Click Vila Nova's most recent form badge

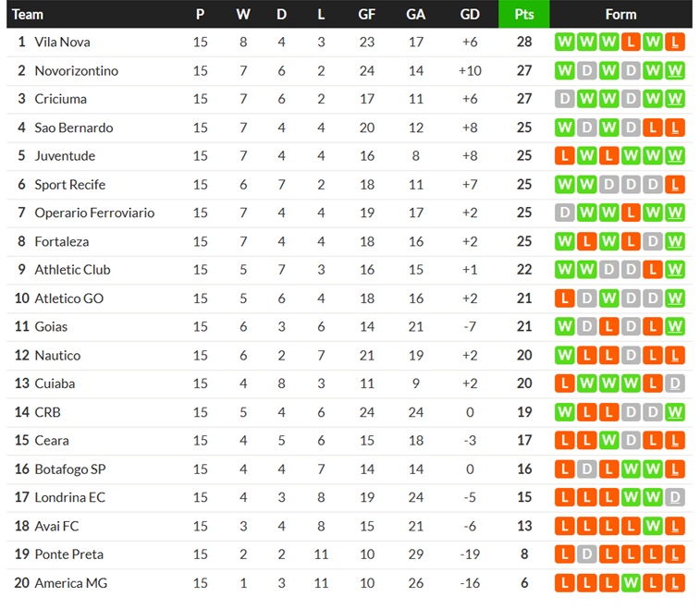click(674, 42)
